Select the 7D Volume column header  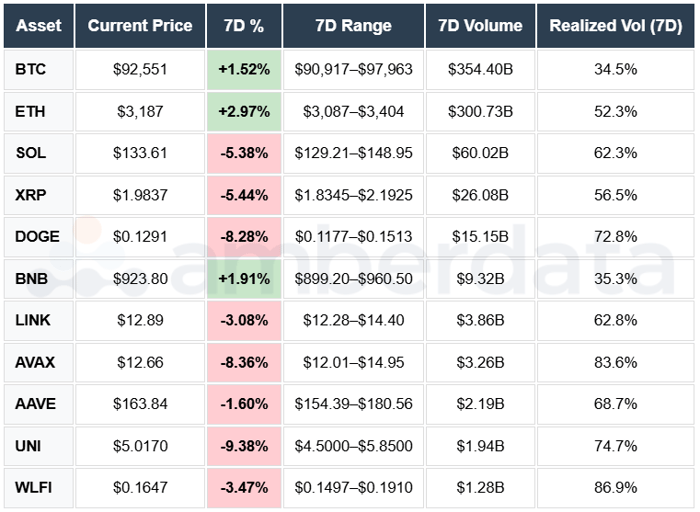480,26
